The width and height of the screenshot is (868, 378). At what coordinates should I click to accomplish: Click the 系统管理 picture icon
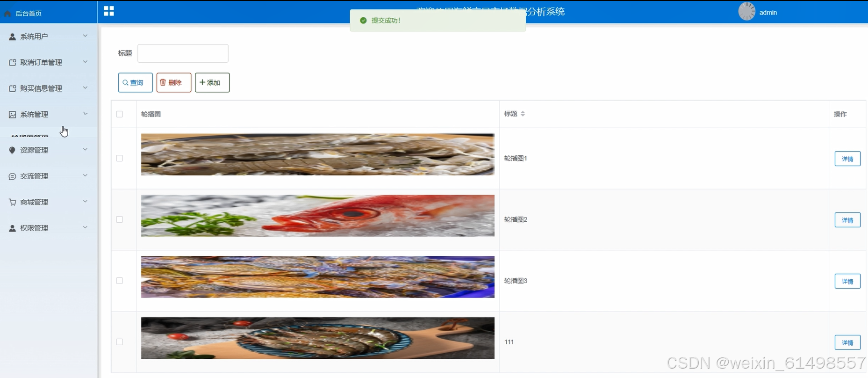[13, 115]
